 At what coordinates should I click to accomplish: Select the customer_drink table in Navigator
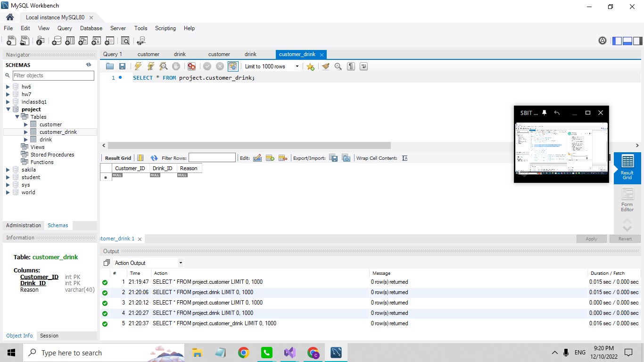coord(58,132)
